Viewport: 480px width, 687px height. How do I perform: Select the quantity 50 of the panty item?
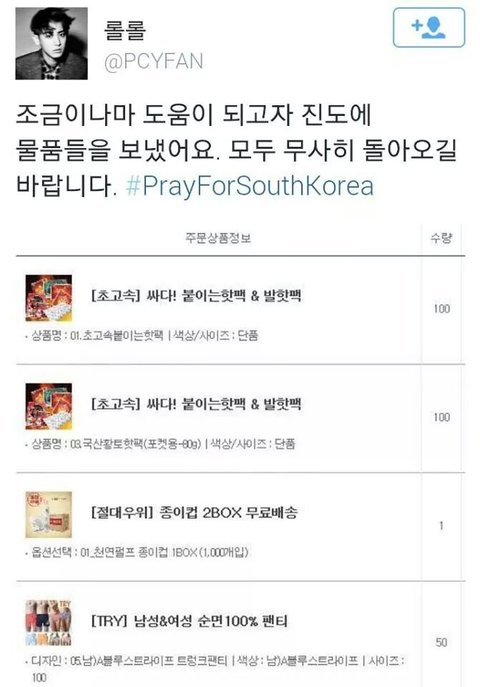[441, 642]
